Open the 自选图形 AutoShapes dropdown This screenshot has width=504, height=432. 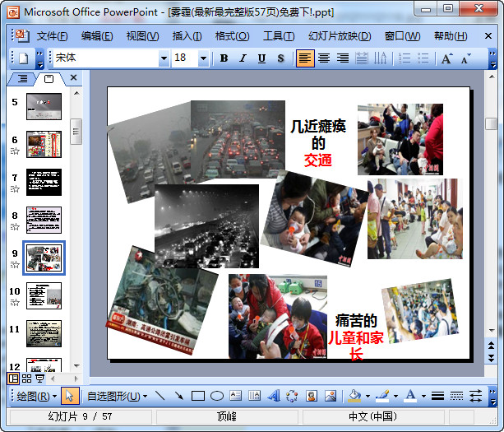coord(118,396)
